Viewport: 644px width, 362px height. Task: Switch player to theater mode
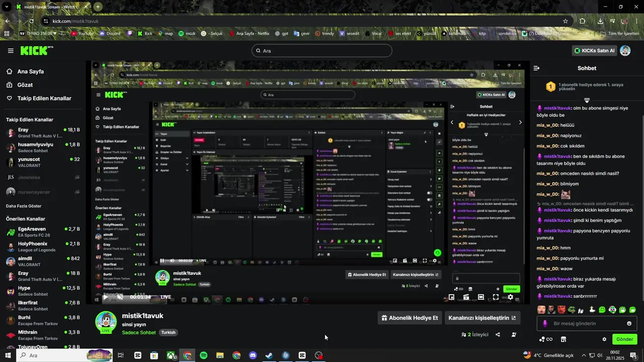481,297
